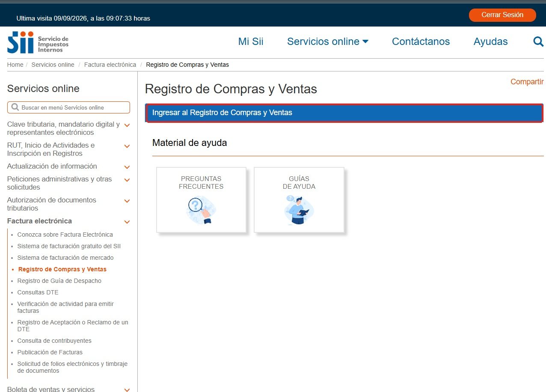546x392 pixels.
Task: Click the SII logo
Action: pyautogui.click(x=38, y=42)
